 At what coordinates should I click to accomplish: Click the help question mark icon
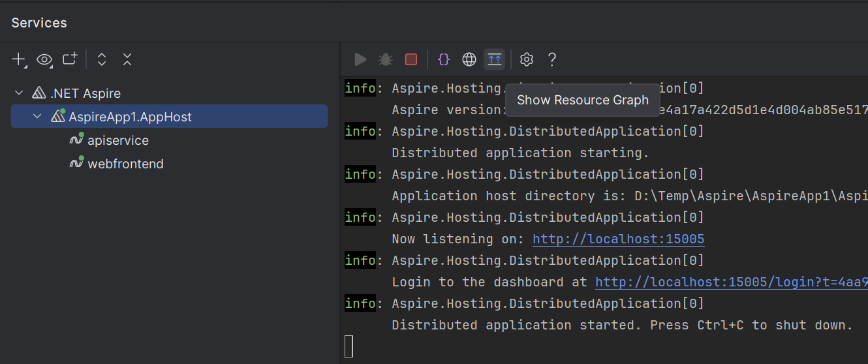(x=552, y=60)
